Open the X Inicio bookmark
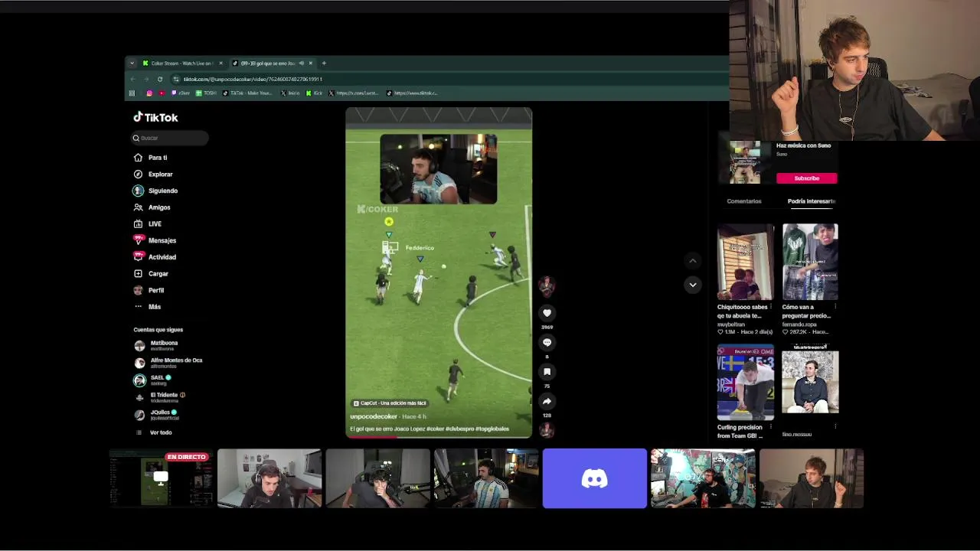This screenshot has height=551, width=980. [x=291, y=93]
